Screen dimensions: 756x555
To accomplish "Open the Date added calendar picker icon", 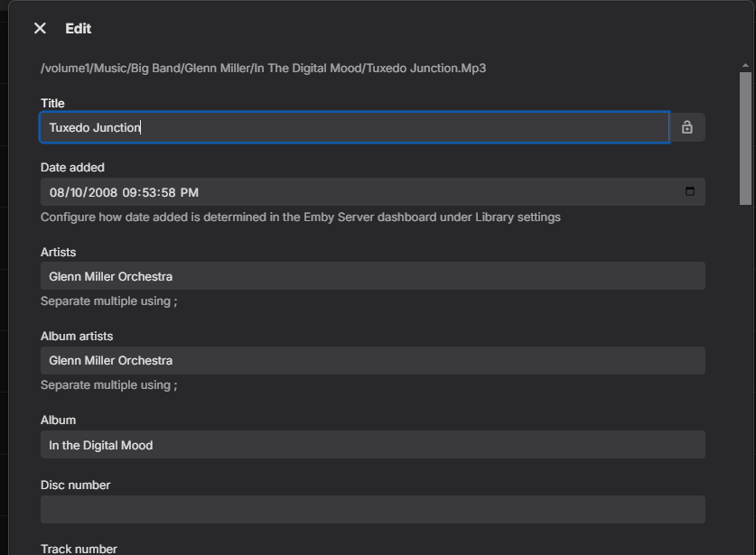I will (689, 191).
